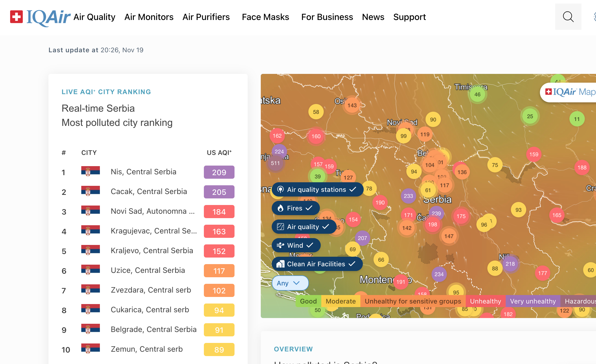596x364 pixels.
Task: Click the purple 511 station marker
Action: click(275, 163)
